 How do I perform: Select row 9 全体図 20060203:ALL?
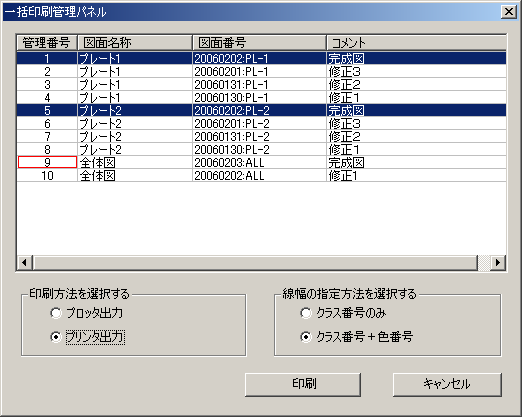click(x=262, y=163)
